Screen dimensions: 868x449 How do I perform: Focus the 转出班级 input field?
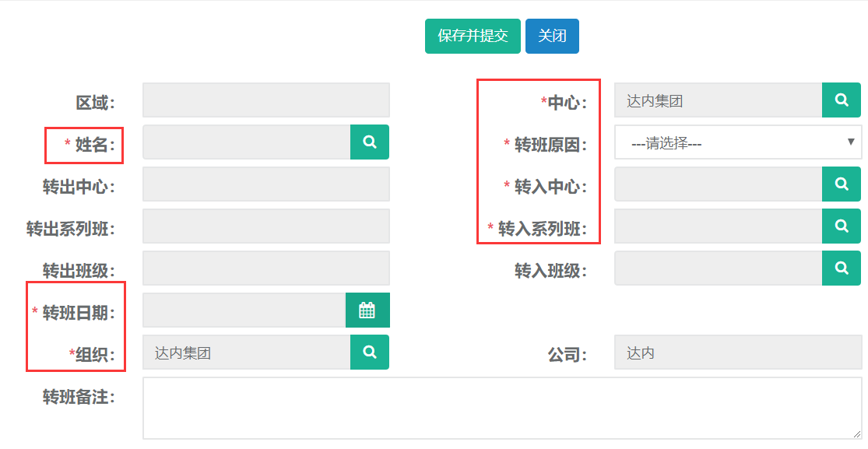265,268
